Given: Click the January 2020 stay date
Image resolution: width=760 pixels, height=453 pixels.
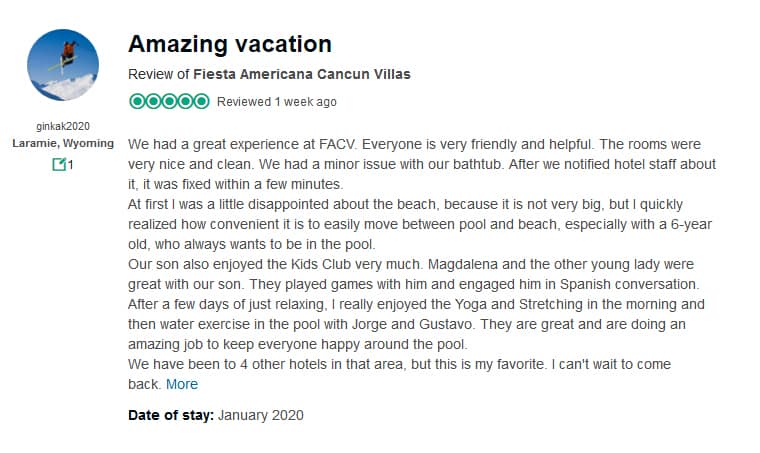Looking at the screenshot, I should coord(260,415).
